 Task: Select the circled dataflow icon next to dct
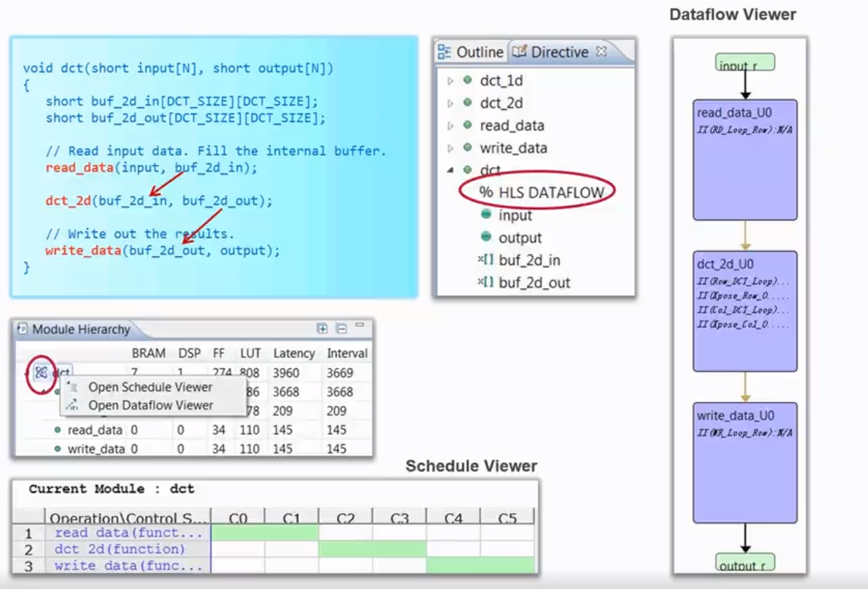click(x=41, y=373)
